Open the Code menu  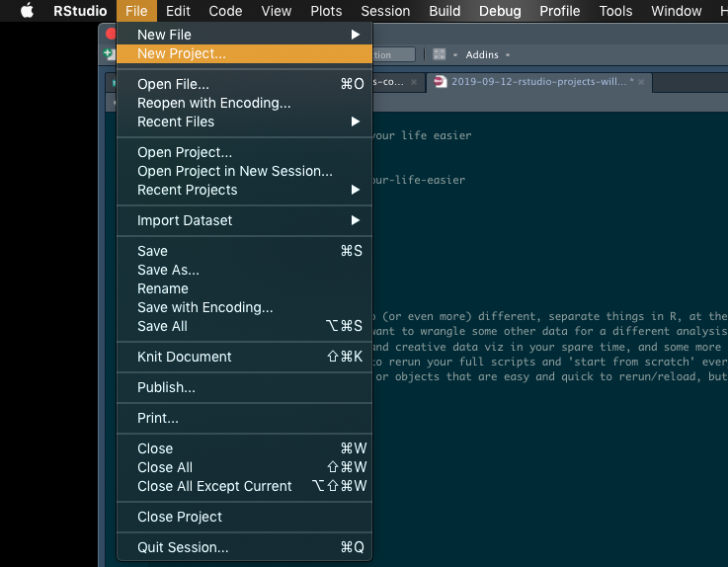225,11
